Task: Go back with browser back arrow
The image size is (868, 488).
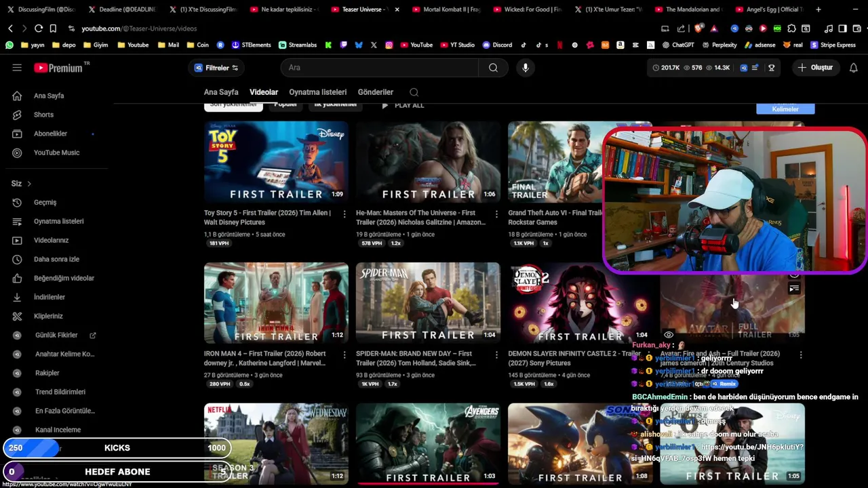Action: (x=10, y=28)
